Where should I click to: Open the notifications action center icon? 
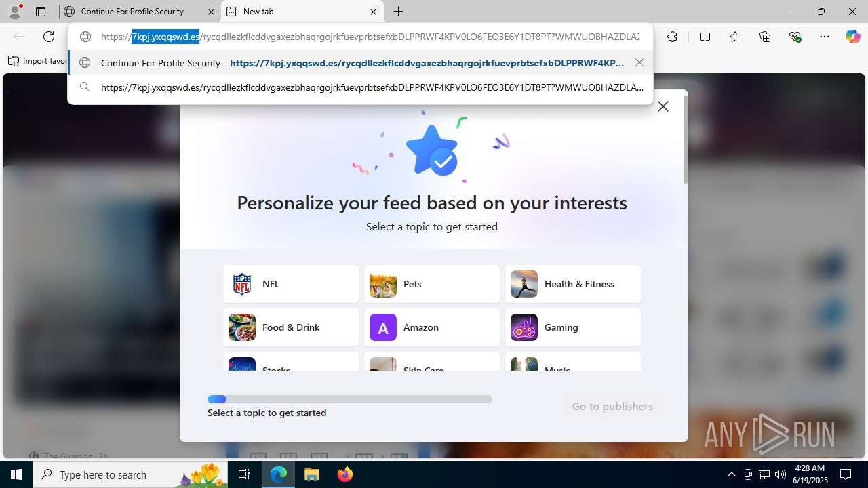click(846, 474)
